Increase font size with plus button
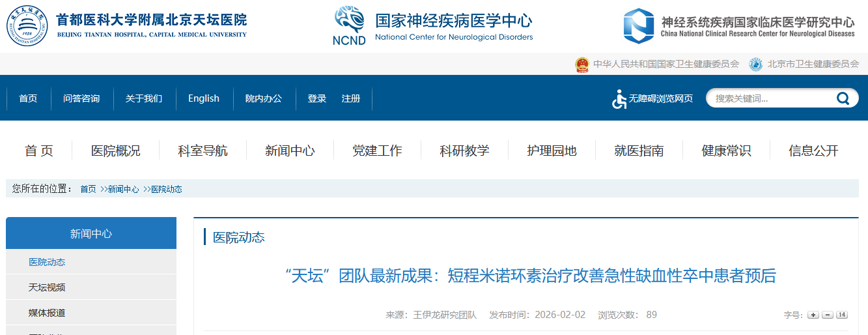This screenshot has width=868, height=335. (813, 315)
